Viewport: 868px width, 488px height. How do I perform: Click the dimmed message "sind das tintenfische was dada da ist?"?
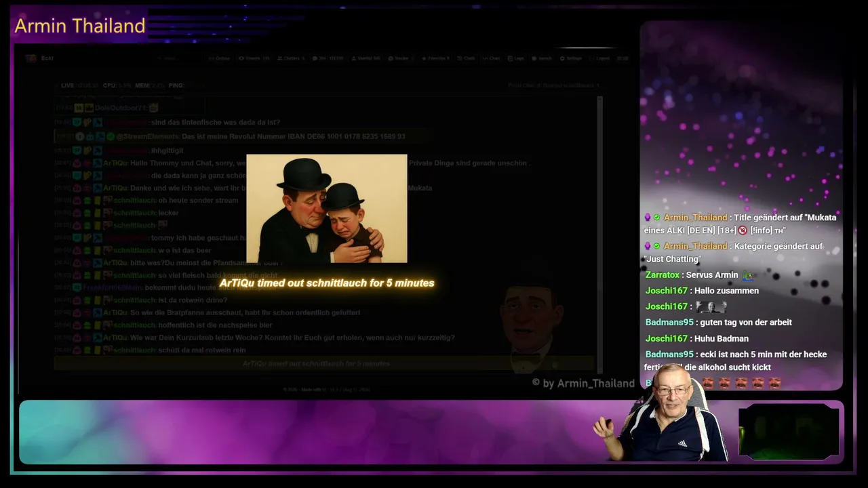tap(216, 123)
